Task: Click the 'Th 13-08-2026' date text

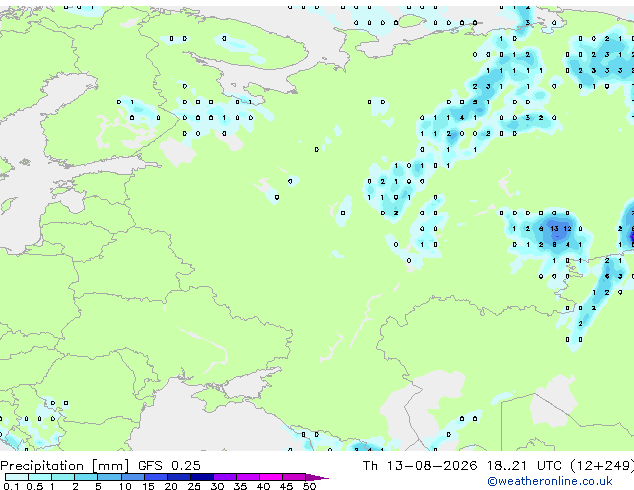Action: click(x=420, y=466)
